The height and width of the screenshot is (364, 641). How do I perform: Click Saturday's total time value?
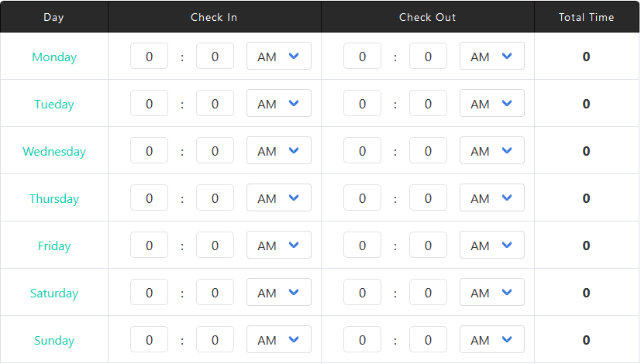pos(586,293)
